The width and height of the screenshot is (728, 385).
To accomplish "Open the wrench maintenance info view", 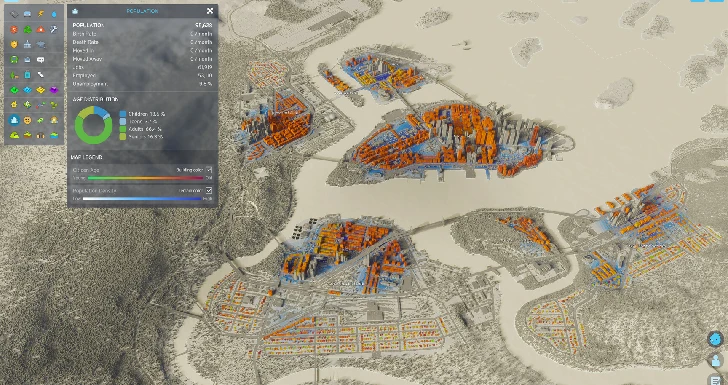I will [x=54, y=29].
